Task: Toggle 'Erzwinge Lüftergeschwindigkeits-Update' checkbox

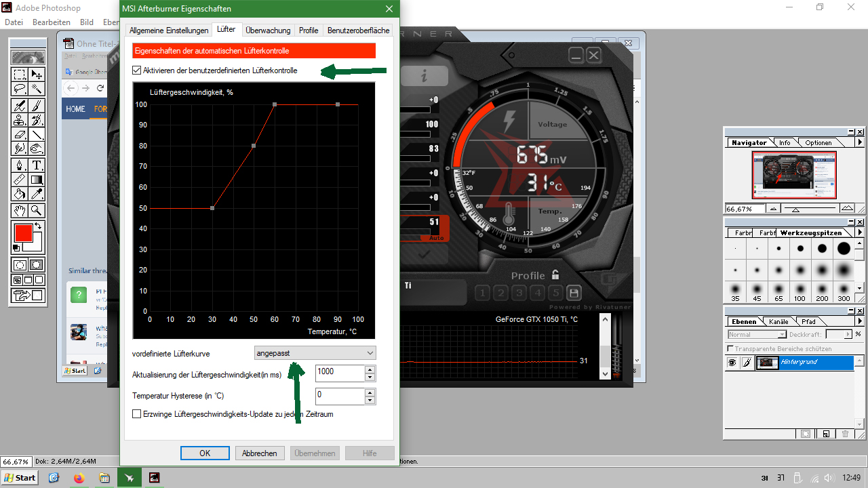Action: [137, 414]
